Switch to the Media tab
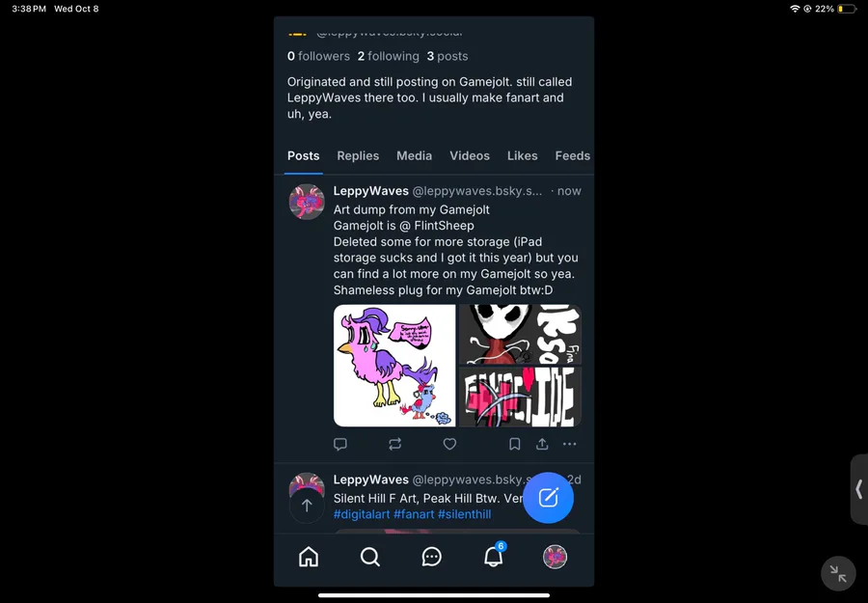 click(x=414, y=155)
